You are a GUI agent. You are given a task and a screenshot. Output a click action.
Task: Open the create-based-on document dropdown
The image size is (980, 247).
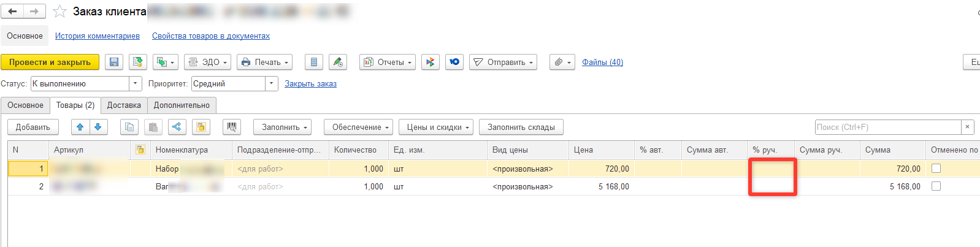click(166, 62)
